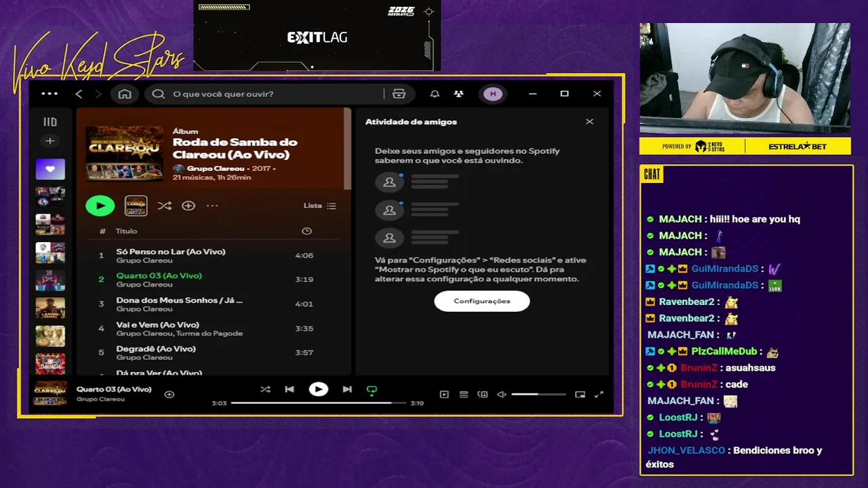Click 'Grupo Clareou' under now playing title
Viewport: 868px width, 488px height.
100,399
